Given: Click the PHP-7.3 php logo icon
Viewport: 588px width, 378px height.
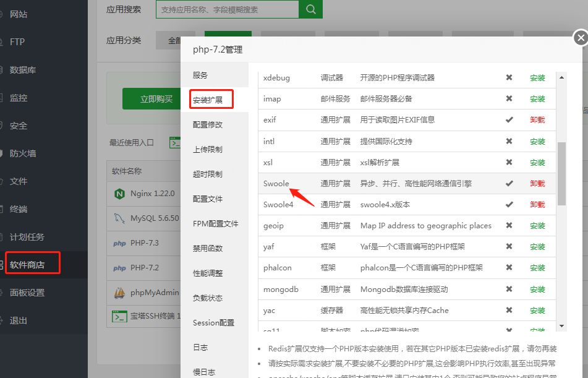Looking at the screenshot, I should point(119,243).
